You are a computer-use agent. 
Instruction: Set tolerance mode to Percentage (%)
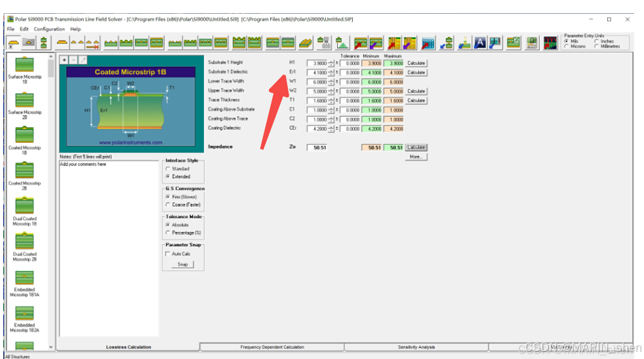point(183,233)
